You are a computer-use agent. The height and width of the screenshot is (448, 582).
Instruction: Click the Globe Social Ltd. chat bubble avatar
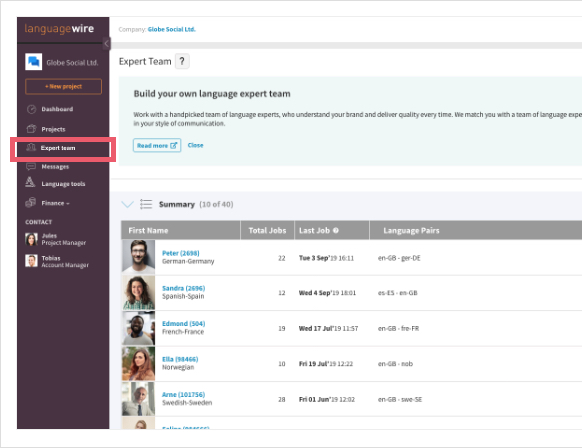pos(33,62)
